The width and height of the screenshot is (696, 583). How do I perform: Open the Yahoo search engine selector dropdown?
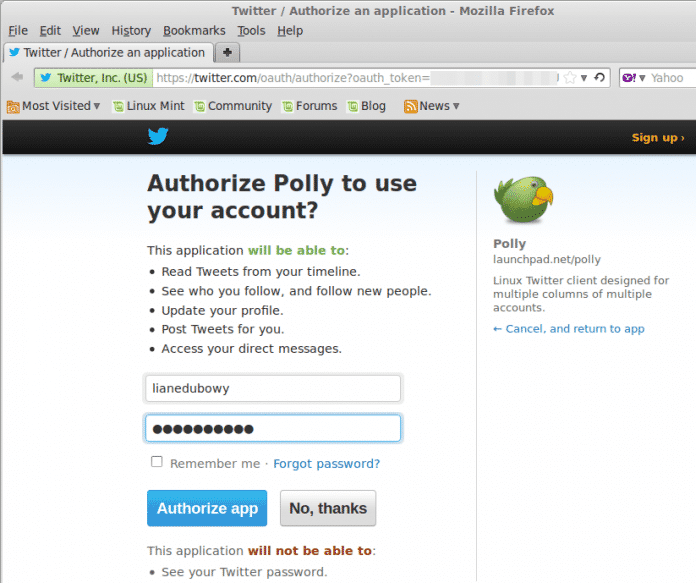click(634, 77)
